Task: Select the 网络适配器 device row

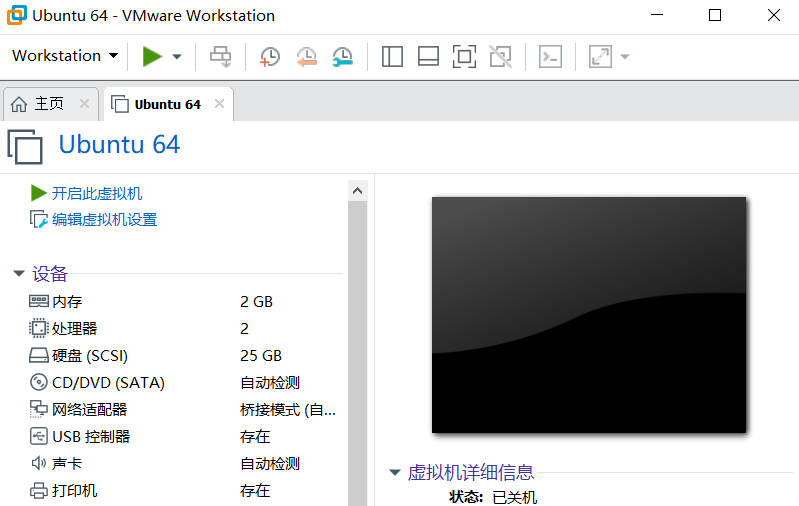Action: tap(183, 410)
